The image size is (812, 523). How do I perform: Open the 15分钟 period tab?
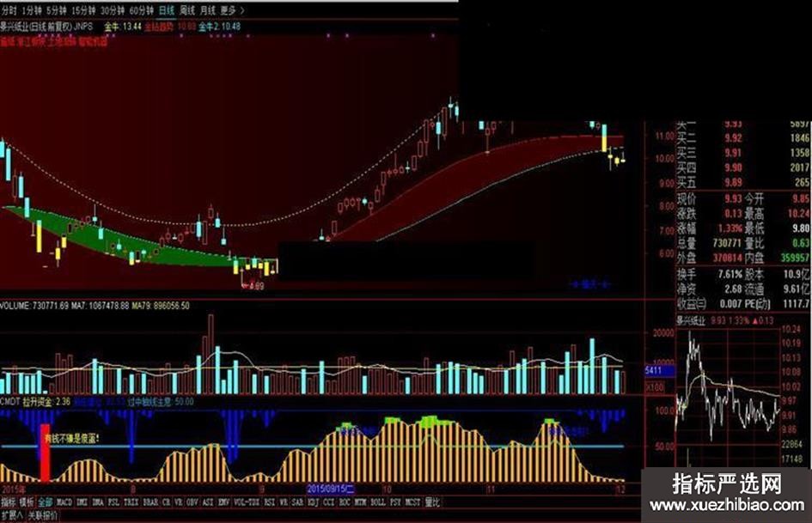[82, 10]
